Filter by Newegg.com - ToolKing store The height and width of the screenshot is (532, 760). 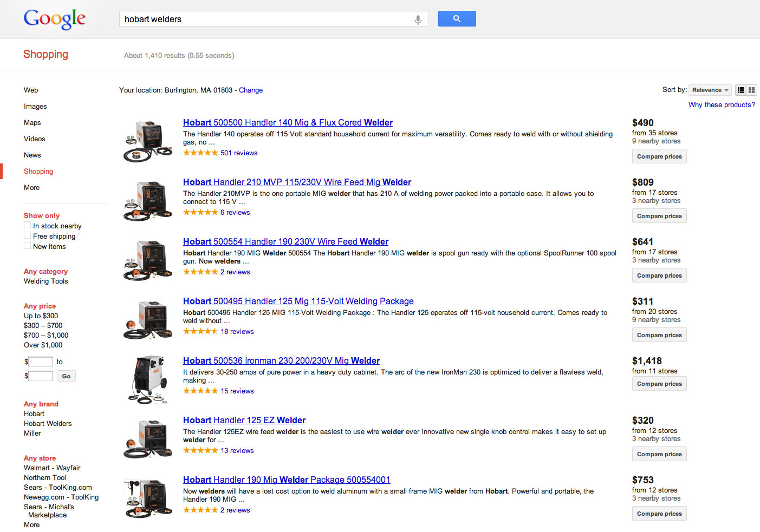(x=61, y=497)
